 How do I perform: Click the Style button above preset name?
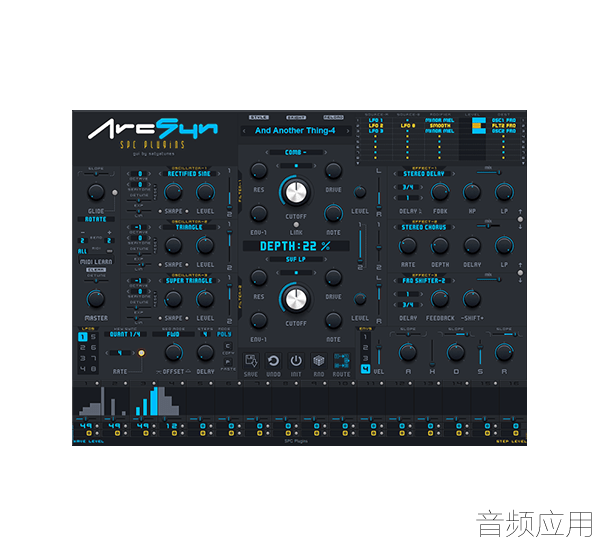259,117
